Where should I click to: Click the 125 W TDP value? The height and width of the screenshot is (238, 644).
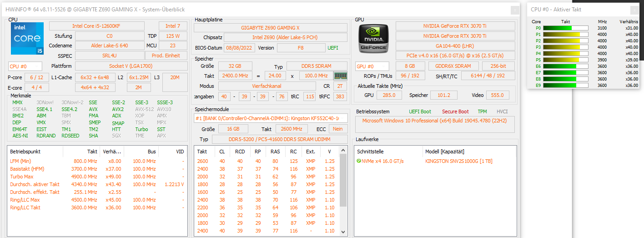coord(173,36)
